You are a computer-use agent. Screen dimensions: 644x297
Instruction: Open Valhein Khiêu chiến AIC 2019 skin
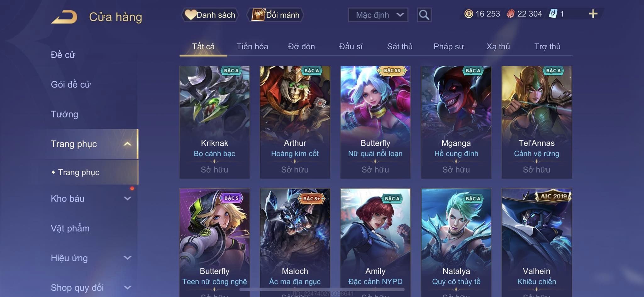click(x=537, y=242)
